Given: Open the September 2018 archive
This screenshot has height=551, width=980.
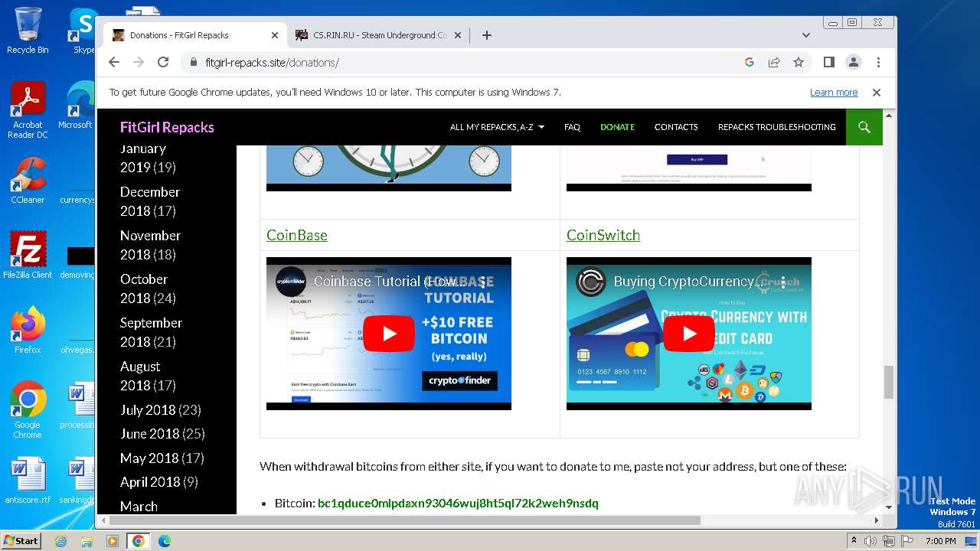Looking at the screenshot, I should click(151, 332).
